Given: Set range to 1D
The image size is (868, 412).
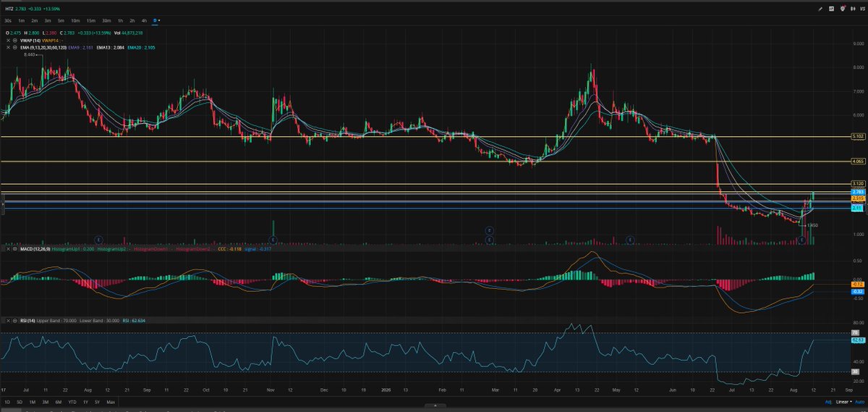Looking at the screenshot, I should (7, 401).
